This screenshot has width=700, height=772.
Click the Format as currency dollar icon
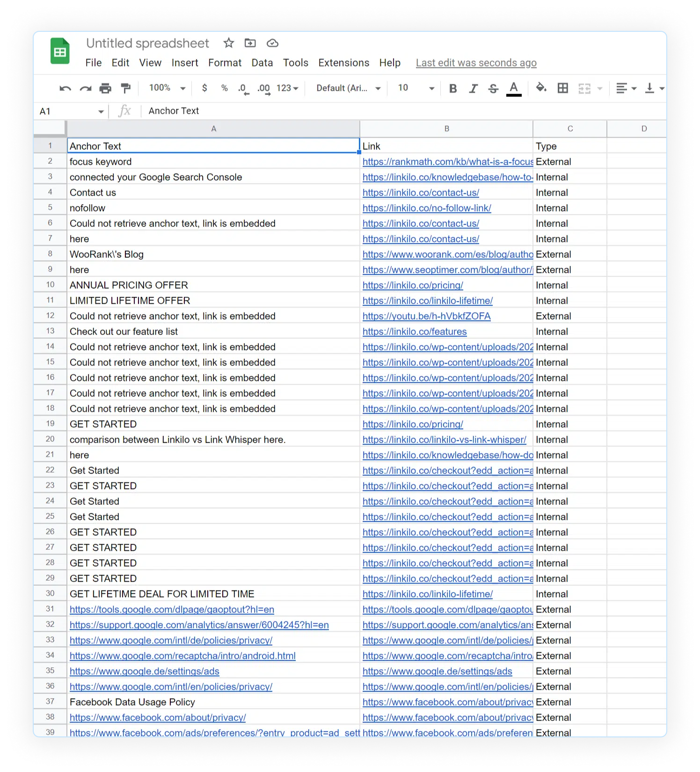[x=204, y=88]
